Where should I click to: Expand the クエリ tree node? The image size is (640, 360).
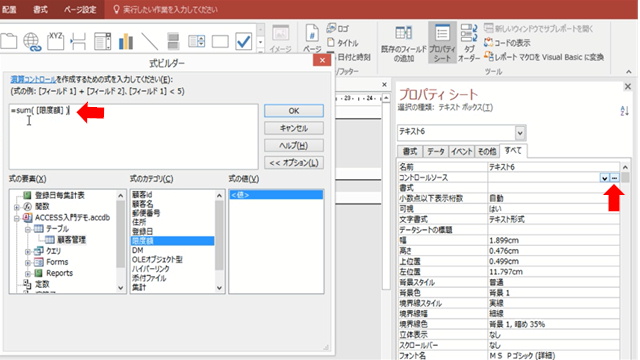pos(28,251)
